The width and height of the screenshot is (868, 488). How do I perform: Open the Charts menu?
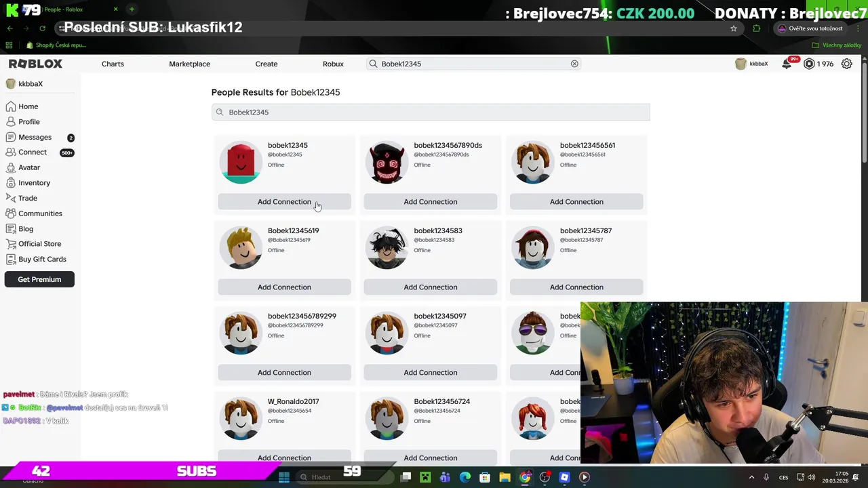113,64
